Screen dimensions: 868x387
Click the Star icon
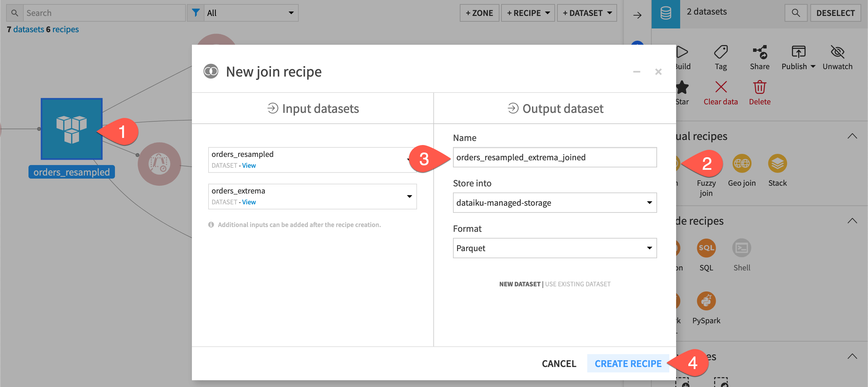(x=682, y=87)
